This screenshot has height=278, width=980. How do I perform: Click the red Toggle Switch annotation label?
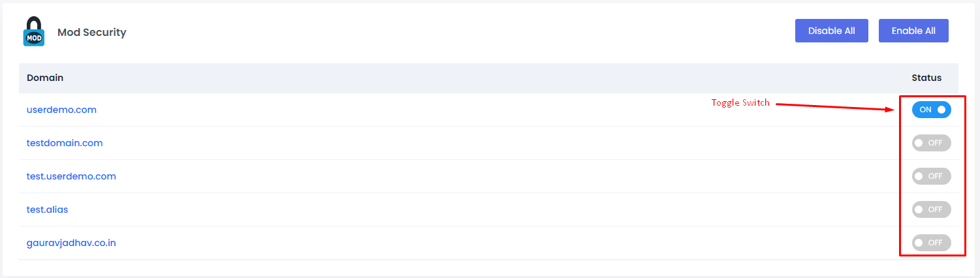tap(740, 103)
